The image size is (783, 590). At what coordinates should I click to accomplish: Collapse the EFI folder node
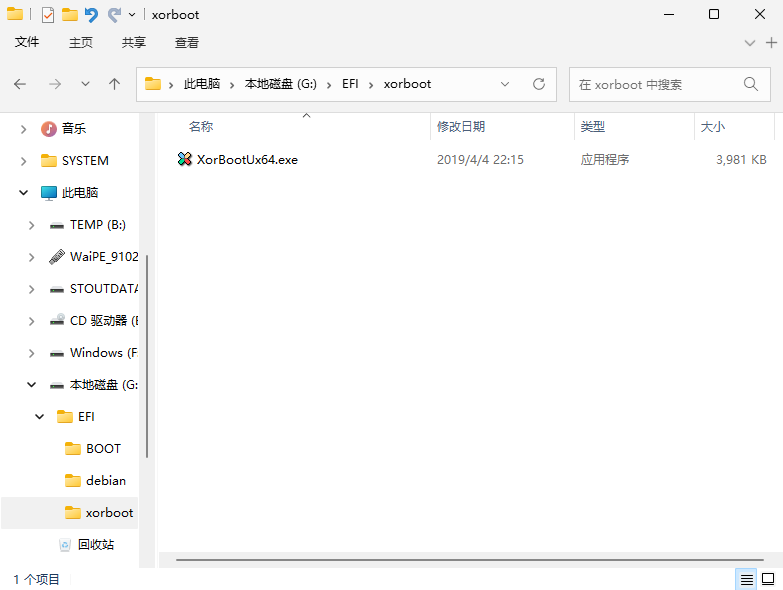(x=39, y=417)
